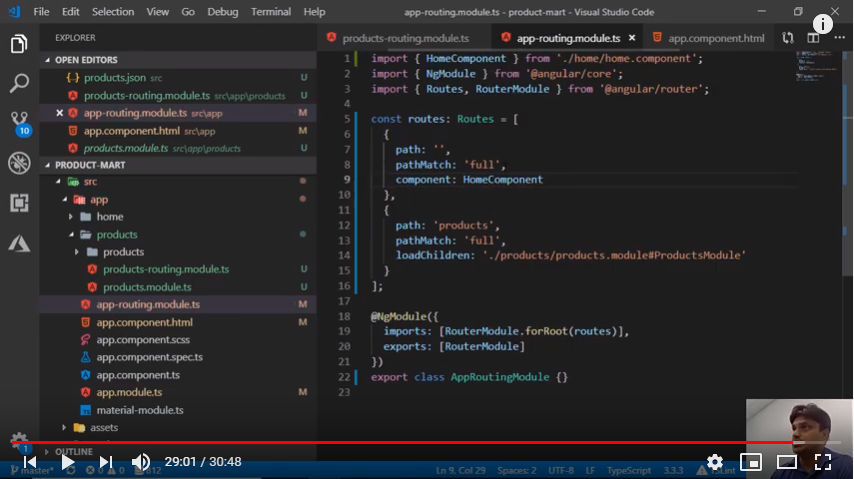854x479 pixels.
Task: Open the Search view in activity bar
Action: [19, 83]
